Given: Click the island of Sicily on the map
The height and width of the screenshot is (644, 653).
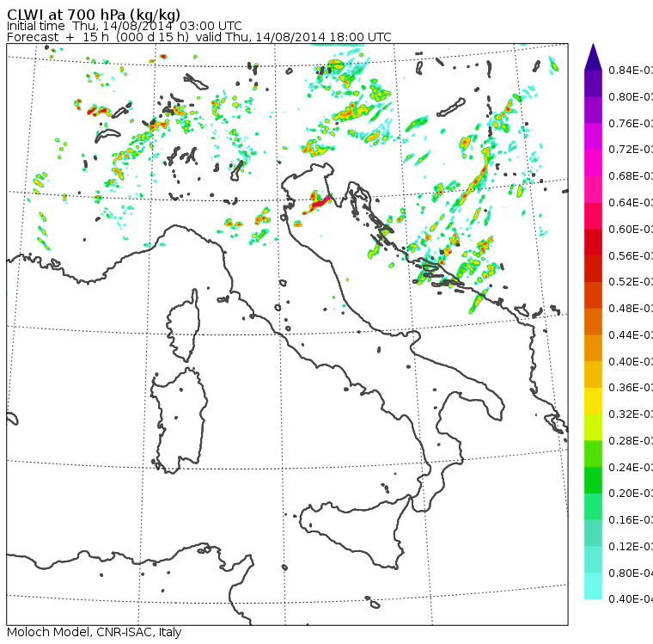Looking at the screenshot, I should 354,531.
